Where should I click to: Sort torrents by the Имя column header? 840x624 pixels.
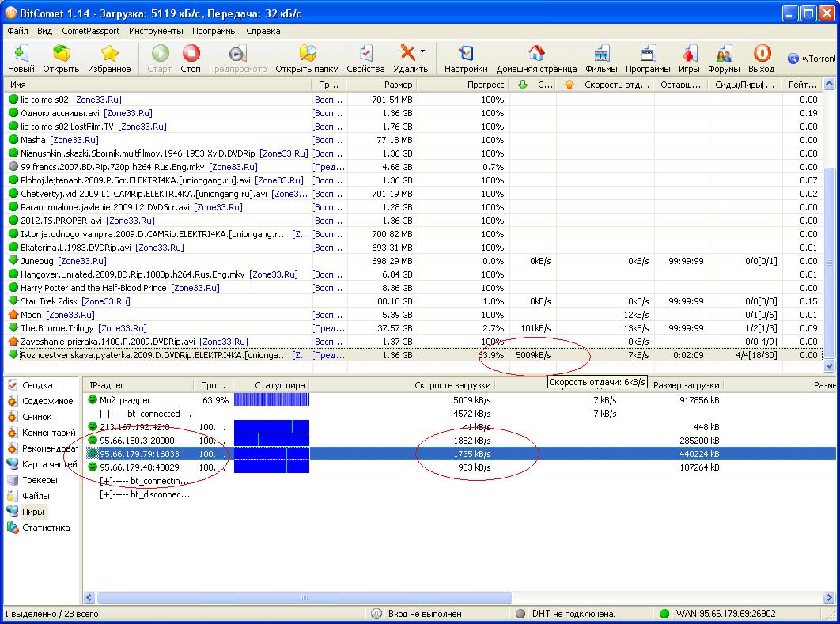[x=157, y=85]
